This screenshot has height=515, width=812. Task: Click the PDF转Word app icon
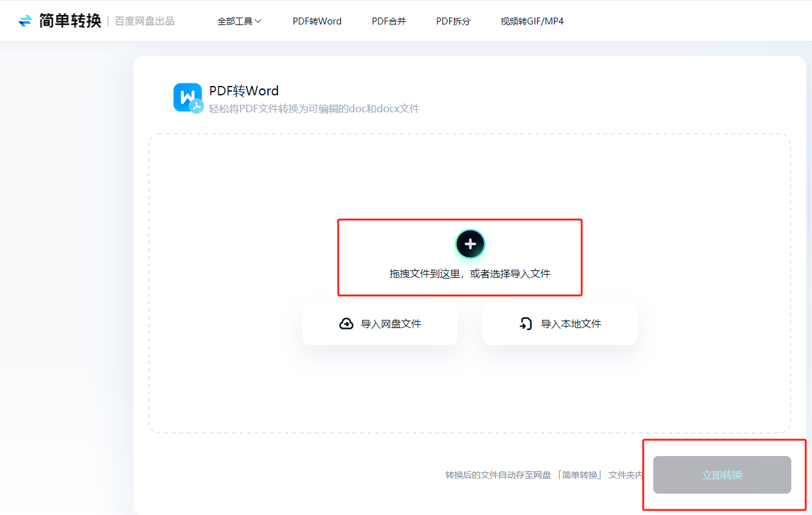(188, 98)
